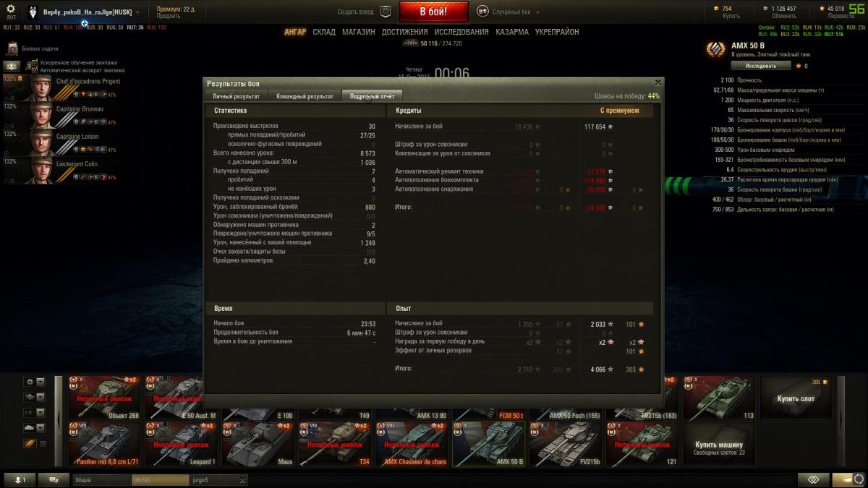Go to ДОСТИЖЕНИЯ menu
This screenshot has height=488, width=868.
coord(405,33)
